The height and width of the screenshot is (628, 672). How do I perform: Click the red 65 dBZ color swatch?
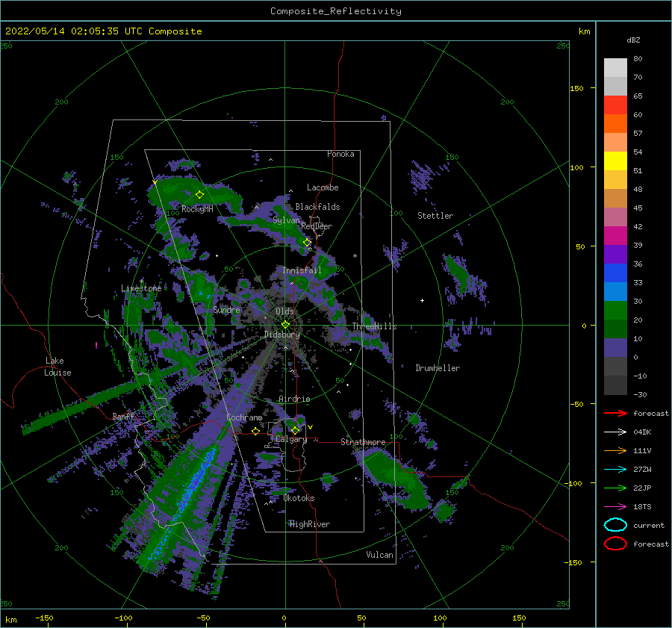615,105
